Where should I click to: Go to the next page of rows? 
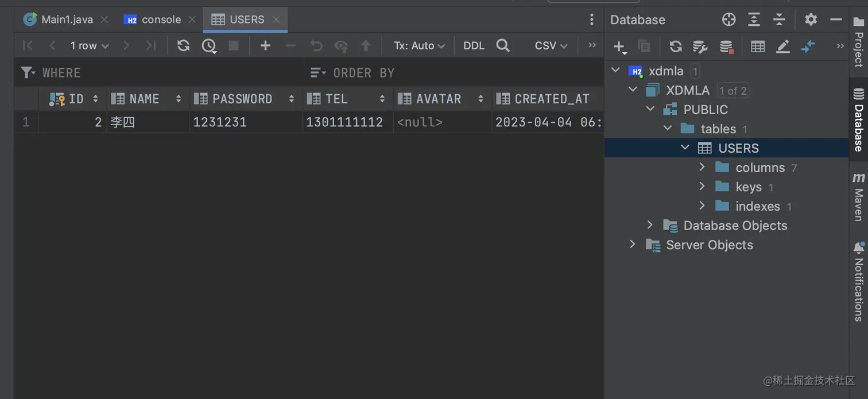[126, 45]
